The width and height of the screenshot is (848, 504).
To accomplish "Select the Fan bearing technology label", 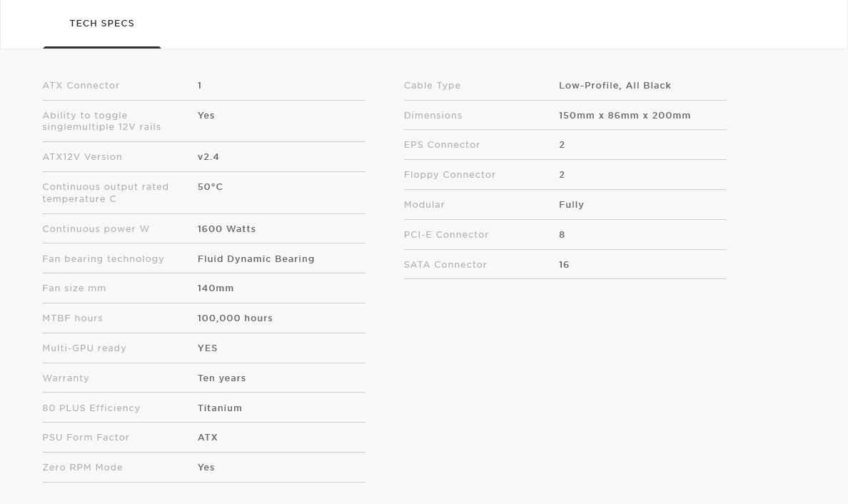I will tap(103, 259).
